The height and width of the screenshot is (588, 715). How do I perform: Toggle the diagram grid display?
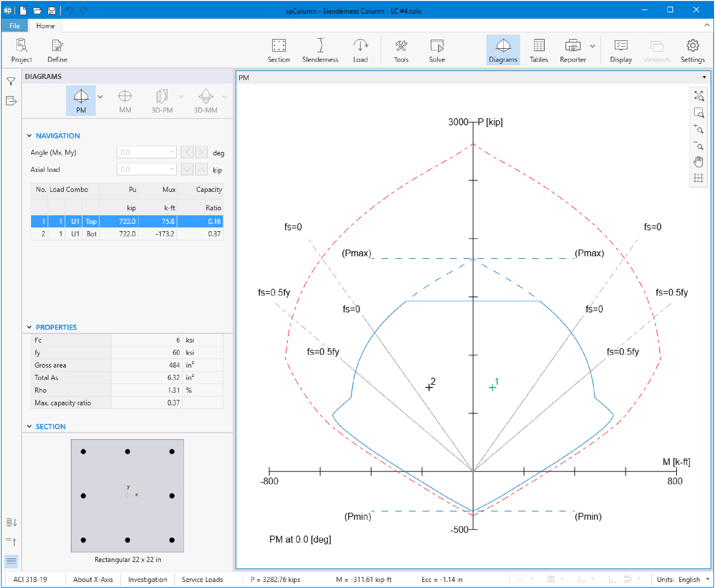[699, 178]
